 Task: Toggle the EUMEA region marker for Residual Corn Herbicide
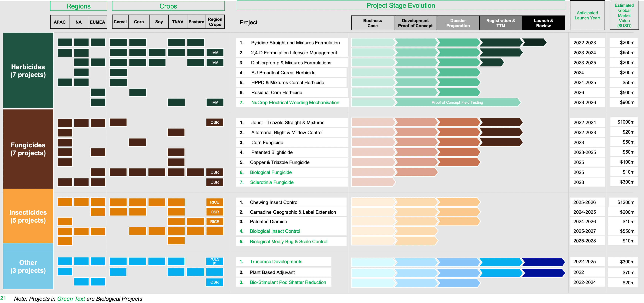98,92
